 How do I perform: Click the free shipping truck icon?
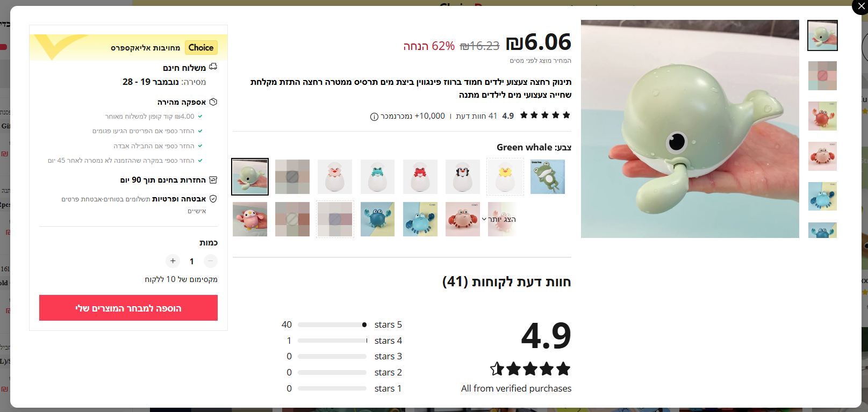213,67
